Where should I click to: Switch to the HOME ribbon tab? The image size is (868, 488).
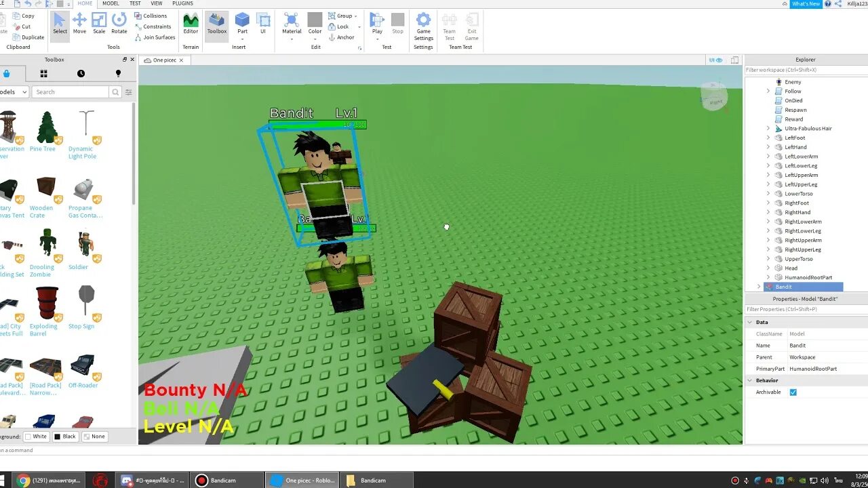coord(85,3)
